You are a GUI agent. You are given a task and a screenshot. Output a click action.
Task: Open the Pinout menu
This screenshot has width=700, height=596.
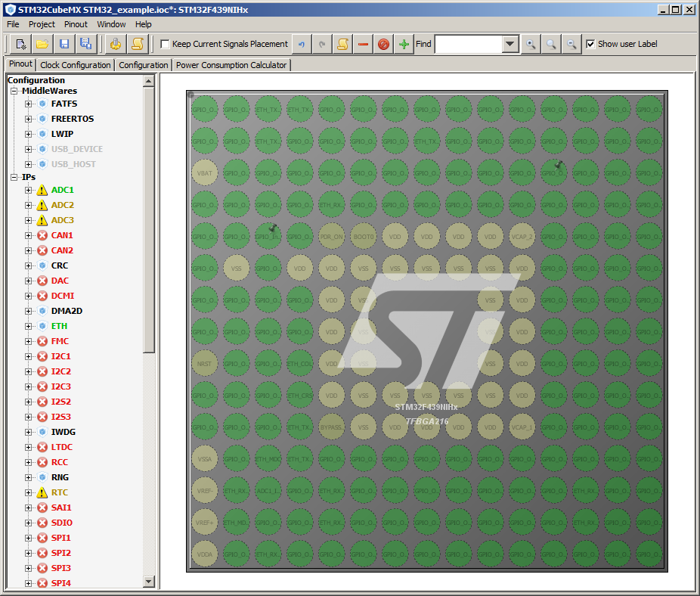tap(76, 24)
